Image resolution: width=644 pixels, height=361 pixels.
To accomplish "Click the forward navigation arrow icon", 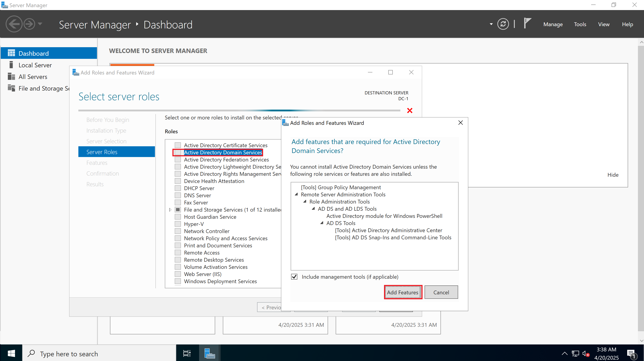I will pyautogui.click(x=30, y=24).
